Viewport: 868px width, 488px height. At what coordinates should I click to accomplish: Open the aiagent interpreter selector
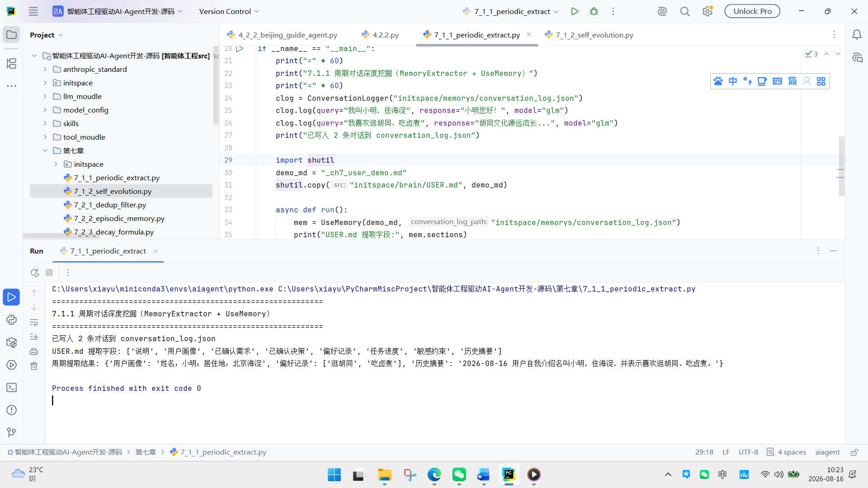[827, 452]
